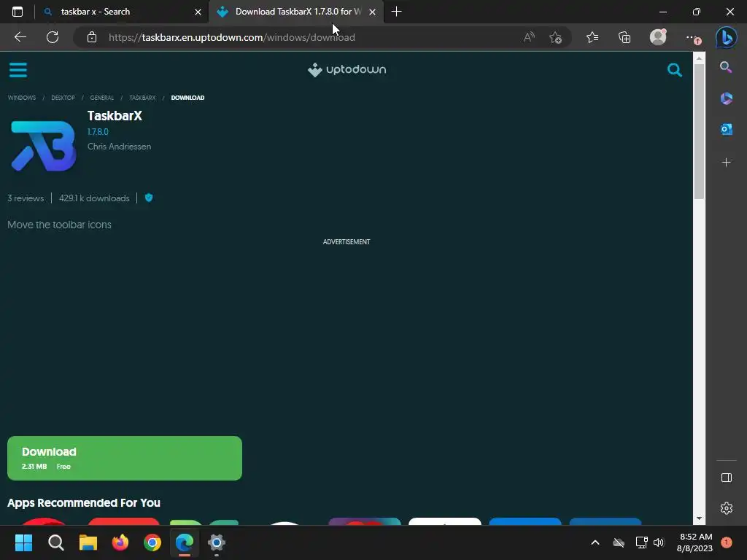Click the TaskbarX app logo image
This screenshot has height=560, width=747.
(x=43, y=146)
